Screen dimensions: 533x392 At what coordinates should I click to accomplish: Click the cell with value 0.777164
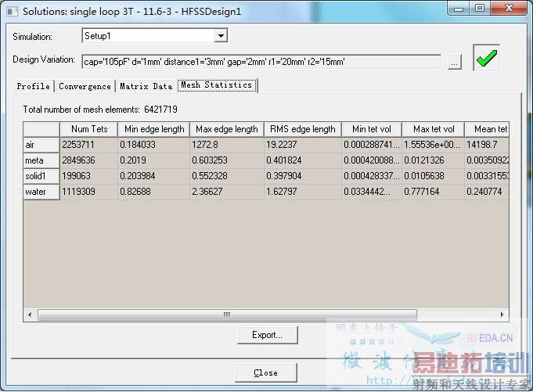(x=434, y=192)
